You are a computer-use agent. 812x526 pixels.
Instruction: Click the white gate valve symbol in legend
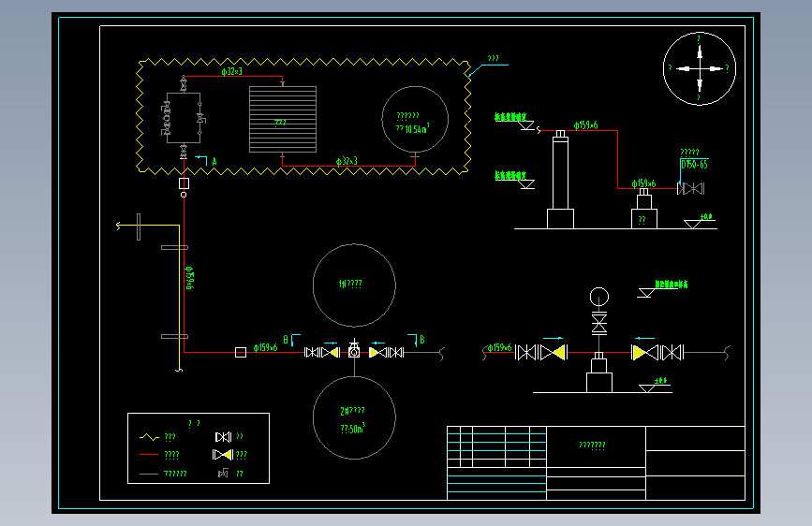coord(223,437)
